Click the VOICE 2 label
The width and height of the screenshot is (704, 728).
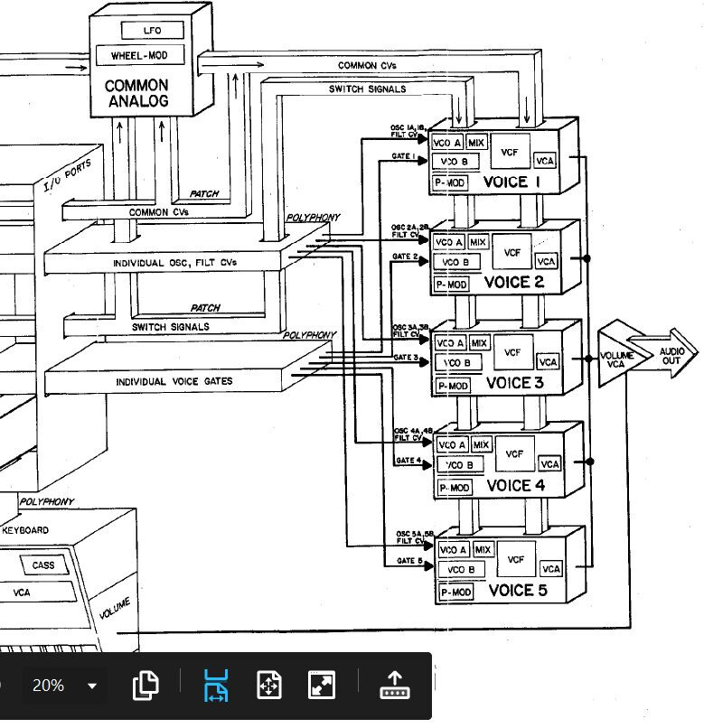(x=513, y=283)
